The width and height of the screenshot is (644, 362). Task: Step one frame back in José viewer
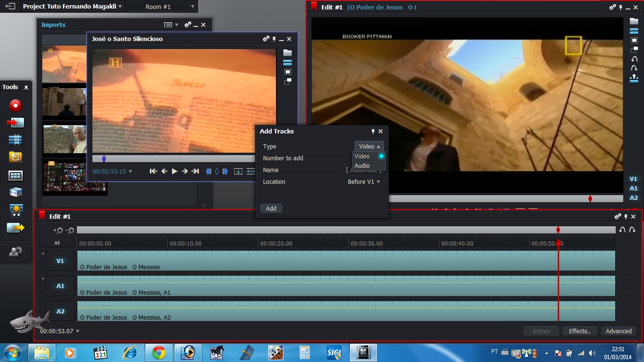pos(164,172)
